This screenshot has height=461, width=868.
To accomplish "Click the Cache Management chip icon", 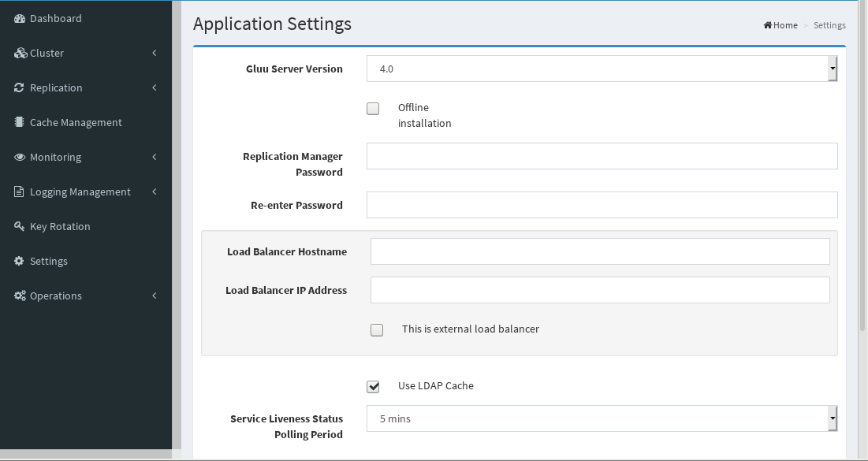I will (x=20, y=122).
